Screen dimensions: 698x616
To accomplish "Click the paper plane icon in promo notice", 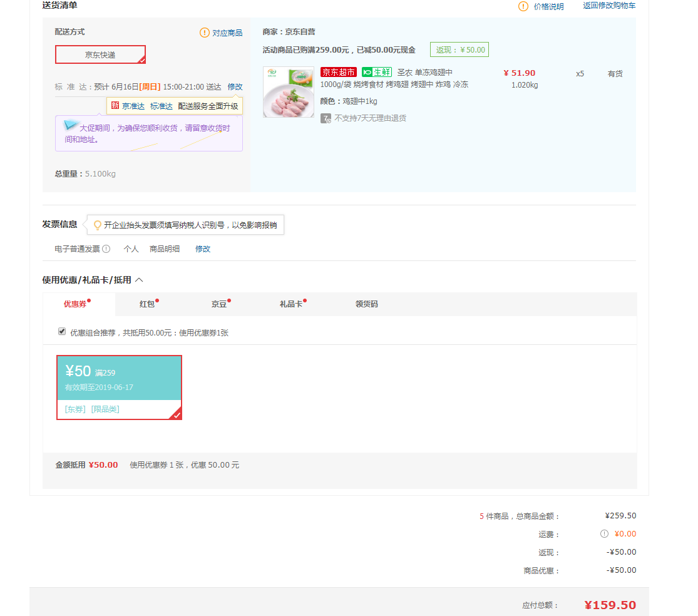I will [x=71, y=125].
